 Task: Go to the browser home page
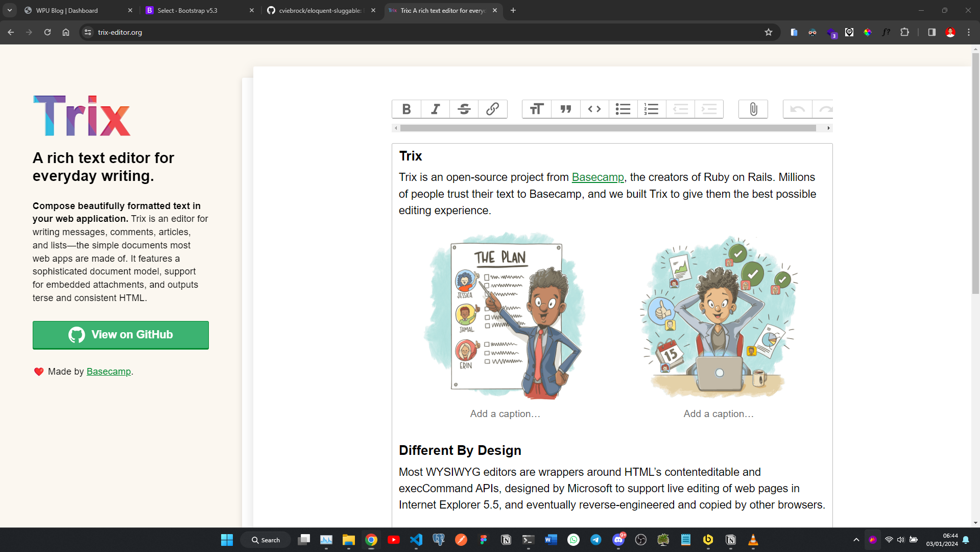[x=66, y=32]
